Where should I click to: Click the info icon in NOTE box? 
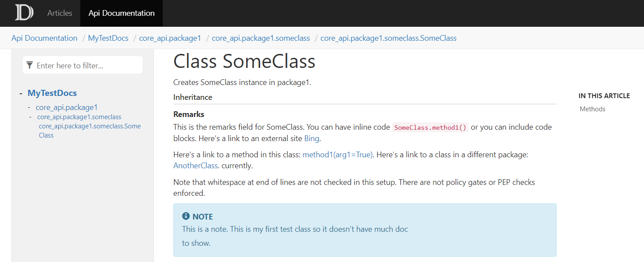tap(186, 216)
